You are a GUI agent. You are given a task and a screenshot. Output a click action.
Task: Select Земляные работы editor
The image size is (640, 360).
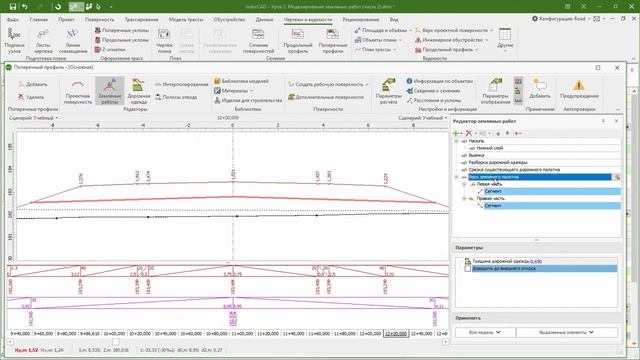pyautogui.click(x=109, y=91)
